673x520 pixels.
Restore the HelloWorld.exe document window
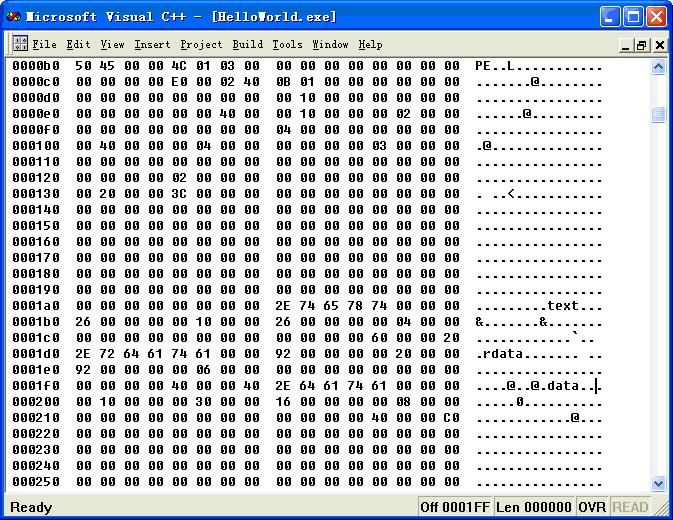641,45
